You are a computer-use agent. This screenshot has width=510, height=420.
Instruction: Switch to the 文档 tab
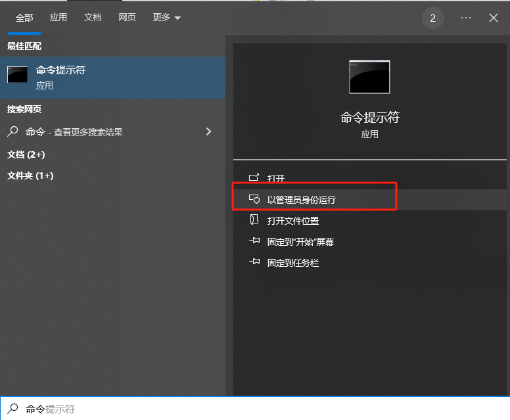click(93, 17)
